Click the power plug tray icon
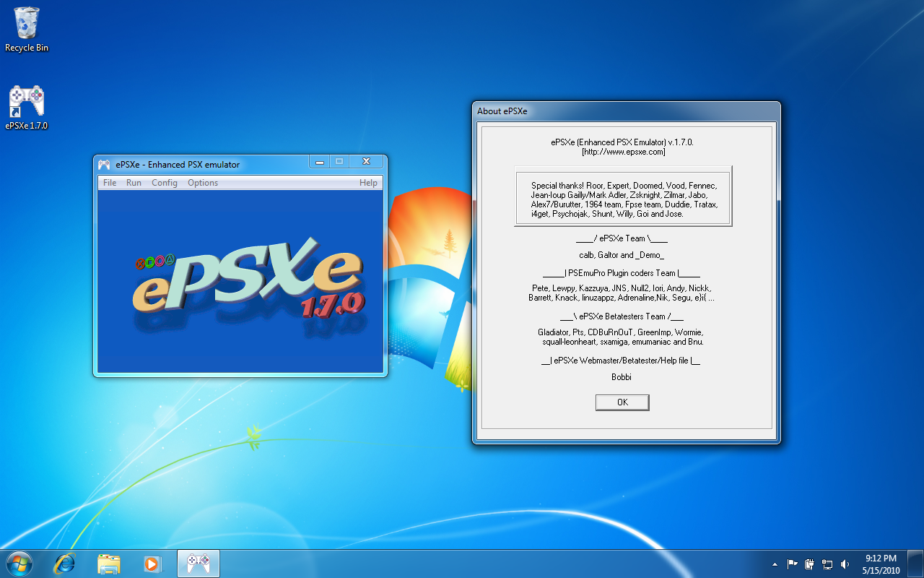 point(810,564)
